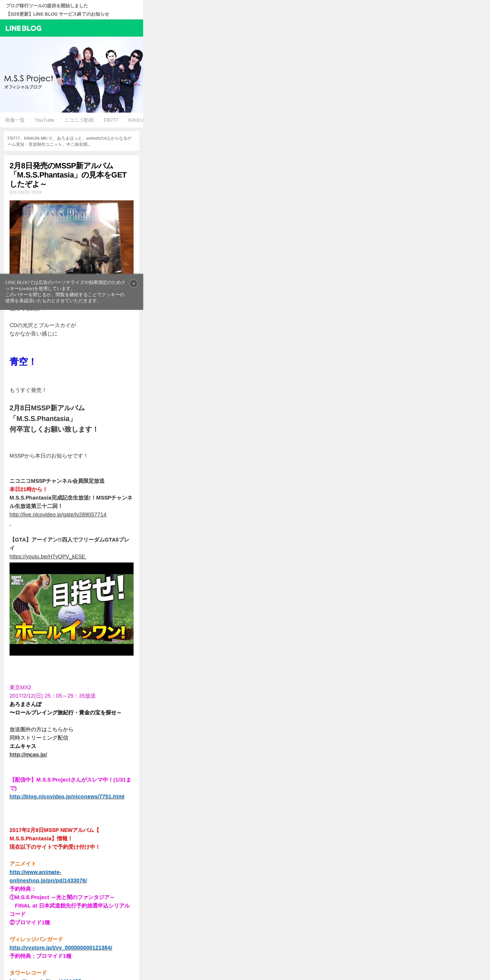490x980 pixels.
Task: Expand the blog description text box
Action: pos(71,141)
